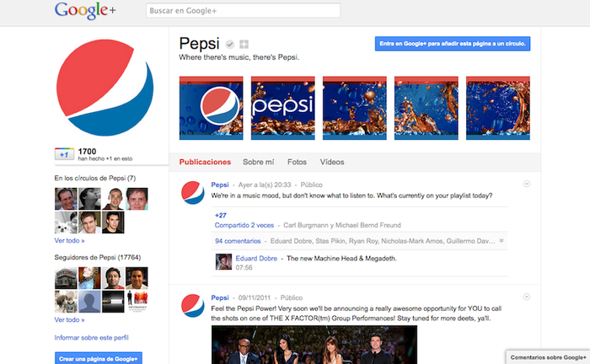Click the building photo avatar in followers
590x364 pixels.
pos(66,278)
